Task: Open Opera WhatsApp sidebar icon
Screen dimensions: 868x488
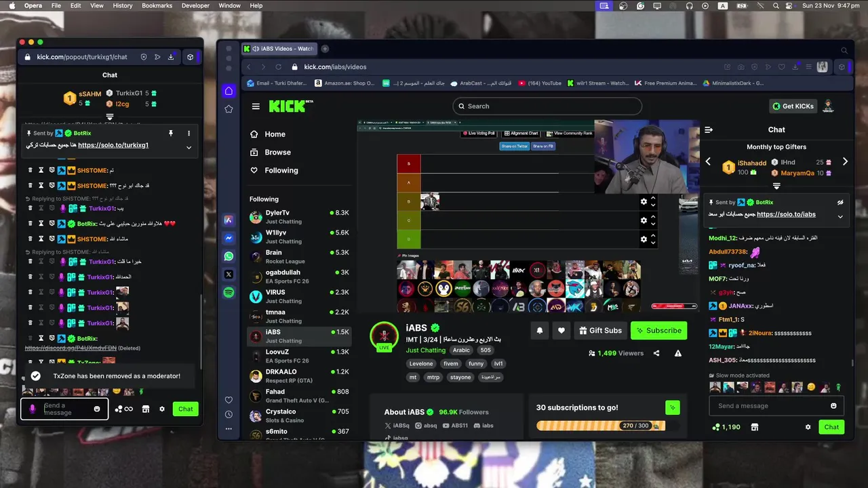Action: click(229, 256)
